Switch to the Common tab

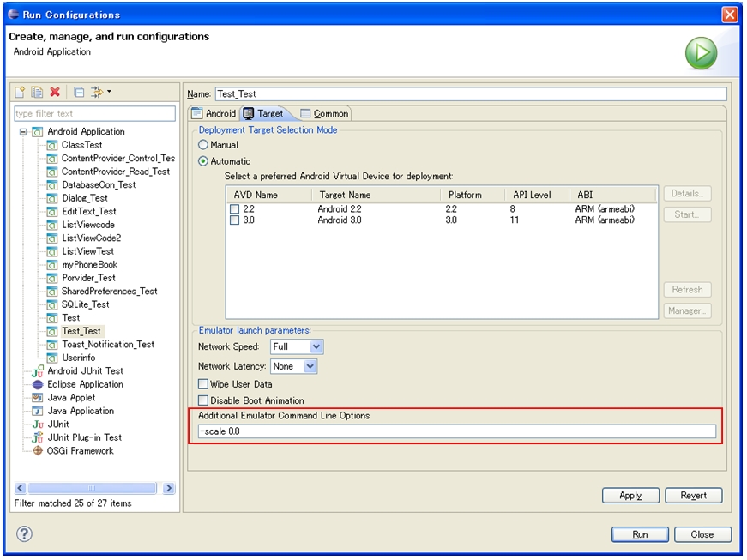[x=324, y=113]
